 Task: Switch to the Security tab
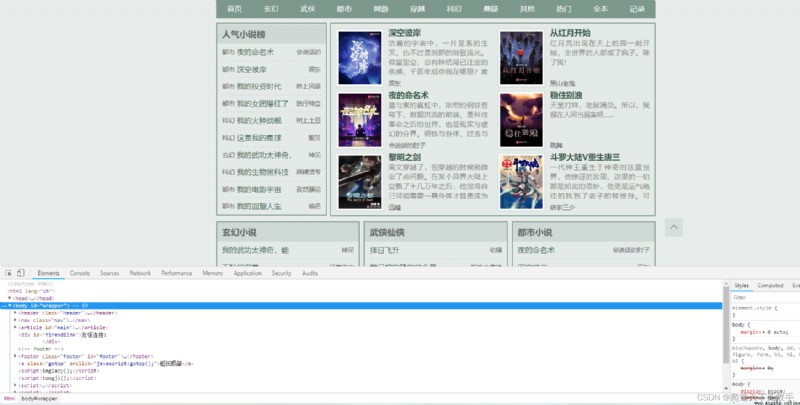tap(281, 273)
